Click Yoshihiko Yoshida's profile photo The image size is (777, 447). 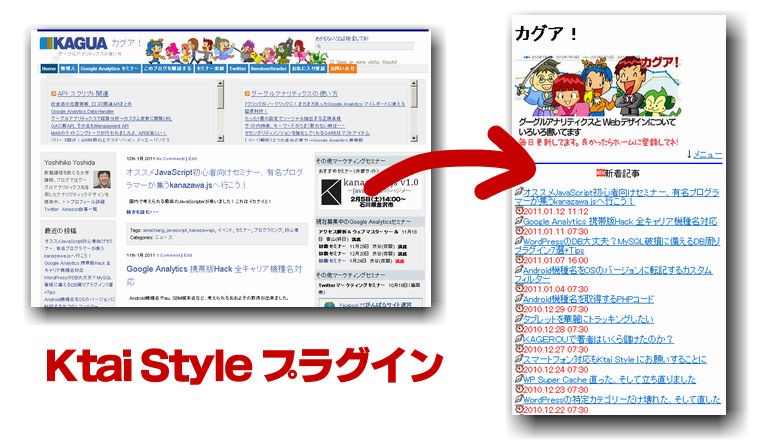coord(103,179)
